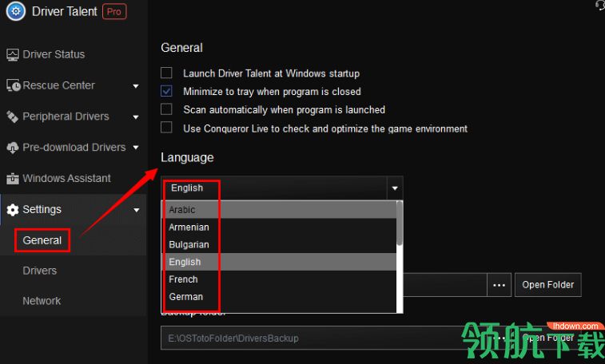The image size is (605, 364).
Task: Select the General settings sub-item
Action: coord(42,240)
